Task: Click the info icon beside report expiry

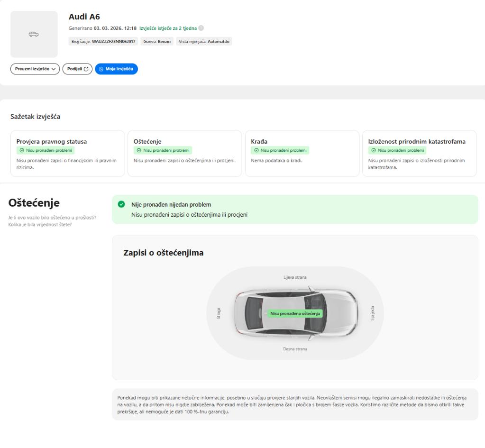Action: (201, 28)
